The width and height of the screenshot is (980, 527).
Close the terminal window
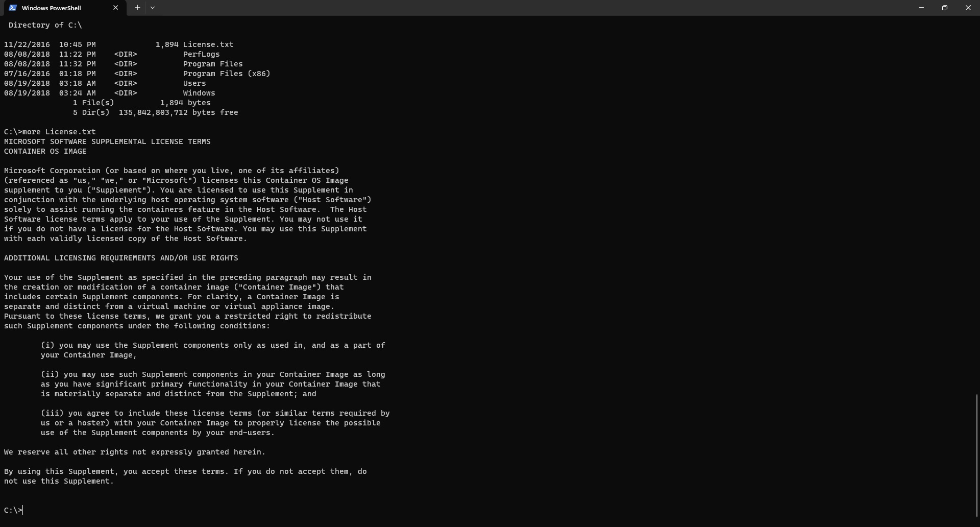click(968, 8)
